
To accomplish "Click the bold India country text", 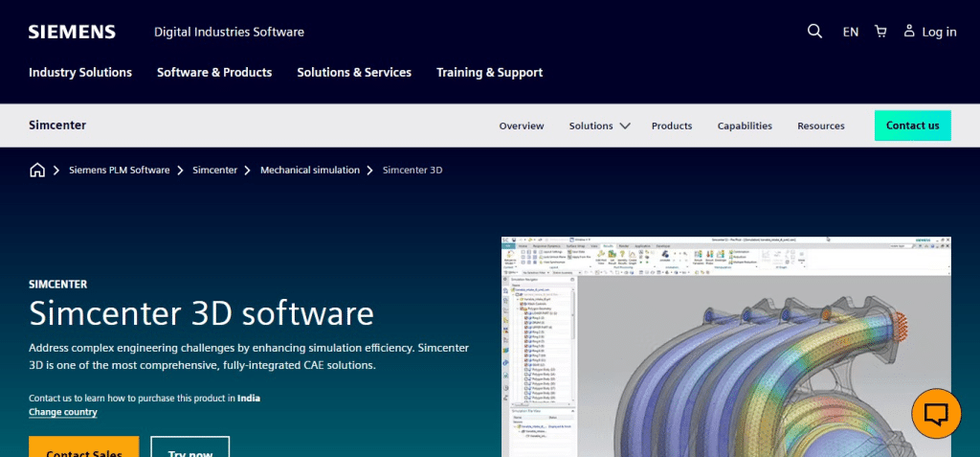I will point(249,399).
